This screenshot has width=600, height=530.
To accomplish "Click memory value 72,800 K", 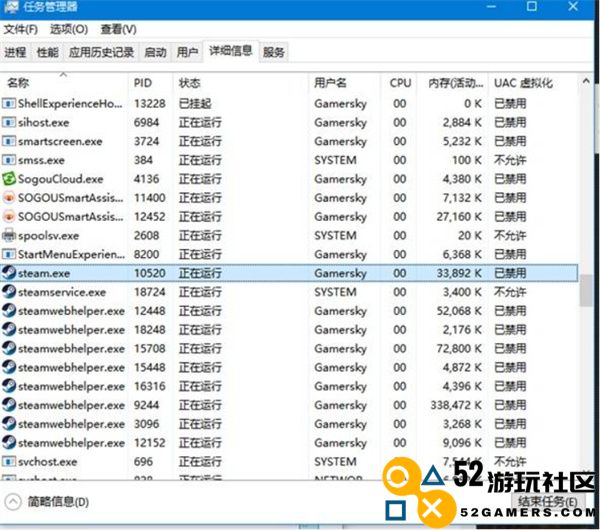I will point(459,349).
